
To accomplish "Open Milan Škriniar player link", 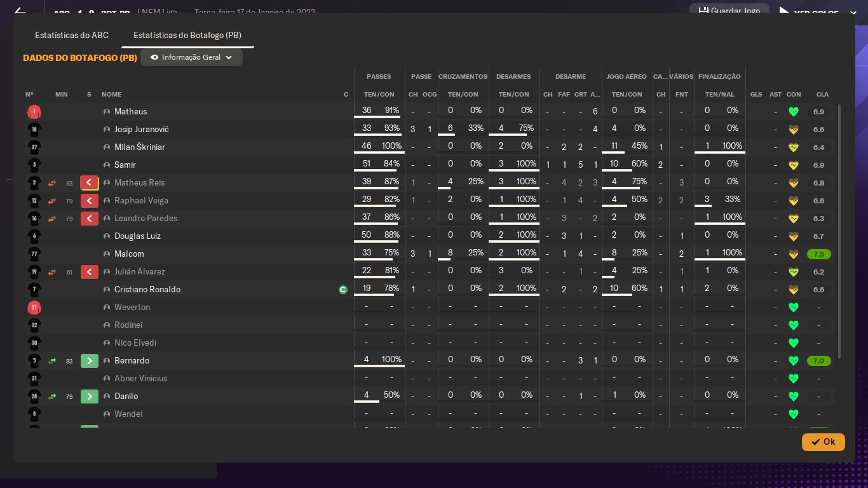I will click(139, 147).
